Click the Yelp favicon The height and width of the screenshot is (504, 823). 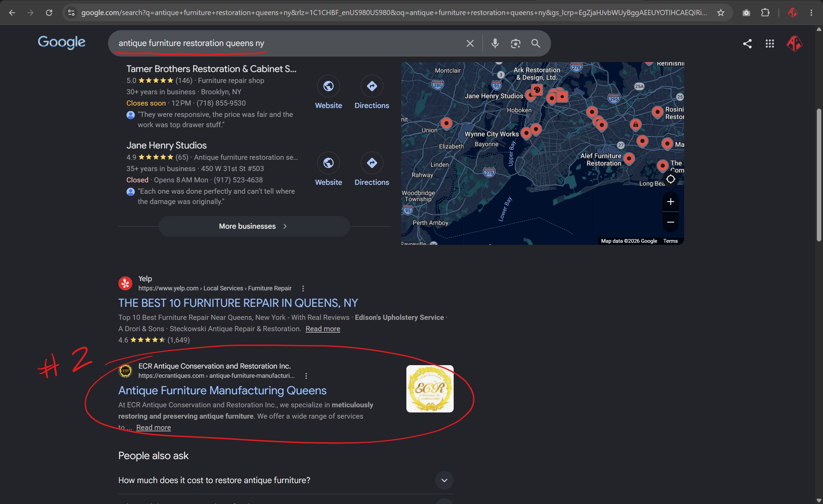click(x=125, y=283)
